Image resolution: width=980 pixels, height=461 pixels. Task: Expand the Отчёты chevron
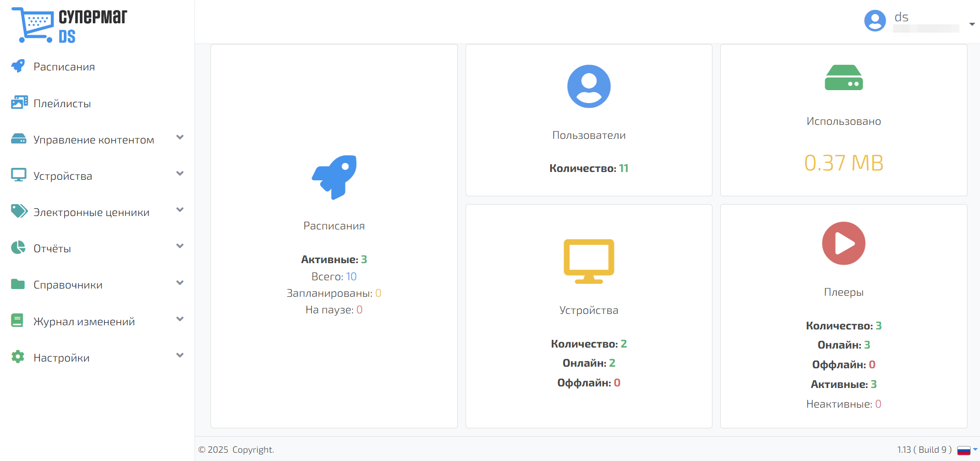(x=180, y=246)
